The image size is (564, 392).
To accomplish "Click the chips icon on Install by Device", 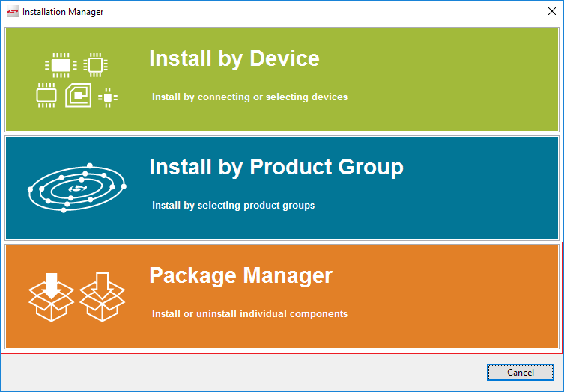I will [77, 80].
